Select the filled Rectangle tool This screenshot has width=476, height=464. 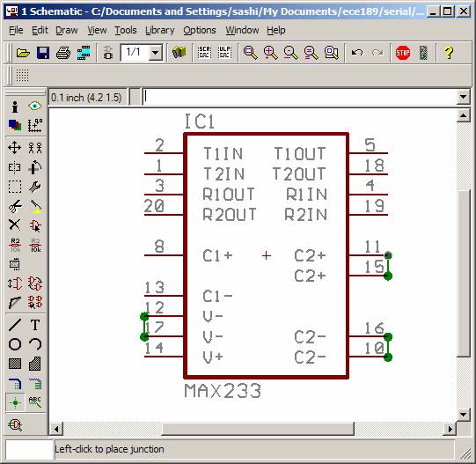[x=15, y=364]
